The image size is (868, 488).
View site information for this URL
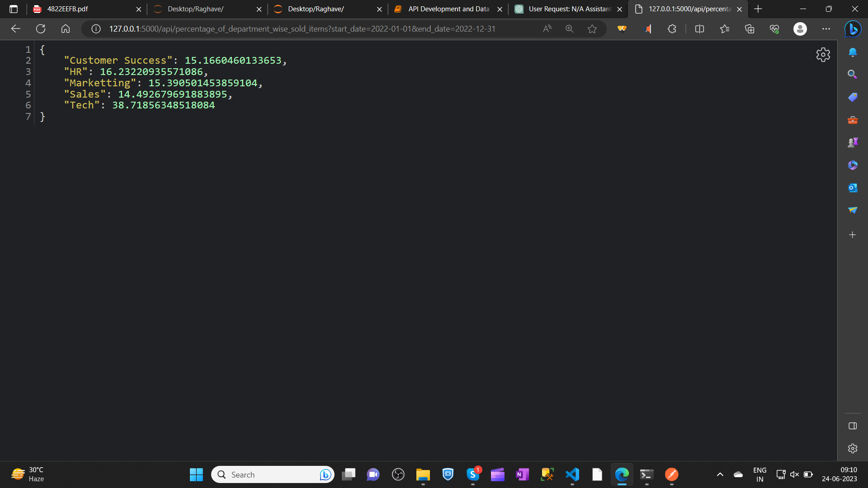click(x=96, y=29)
